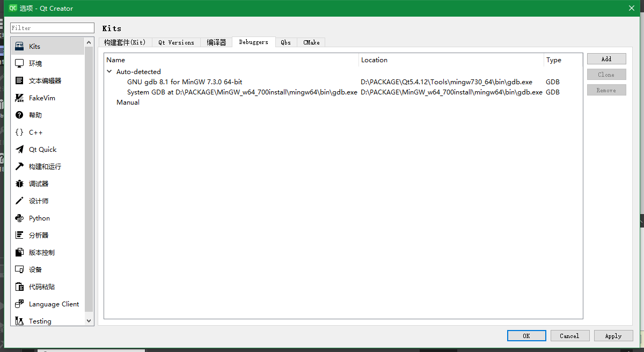Open 设计师 pencil icon category
The height and width of the screenshot is (352, 644).
[19, 201]
